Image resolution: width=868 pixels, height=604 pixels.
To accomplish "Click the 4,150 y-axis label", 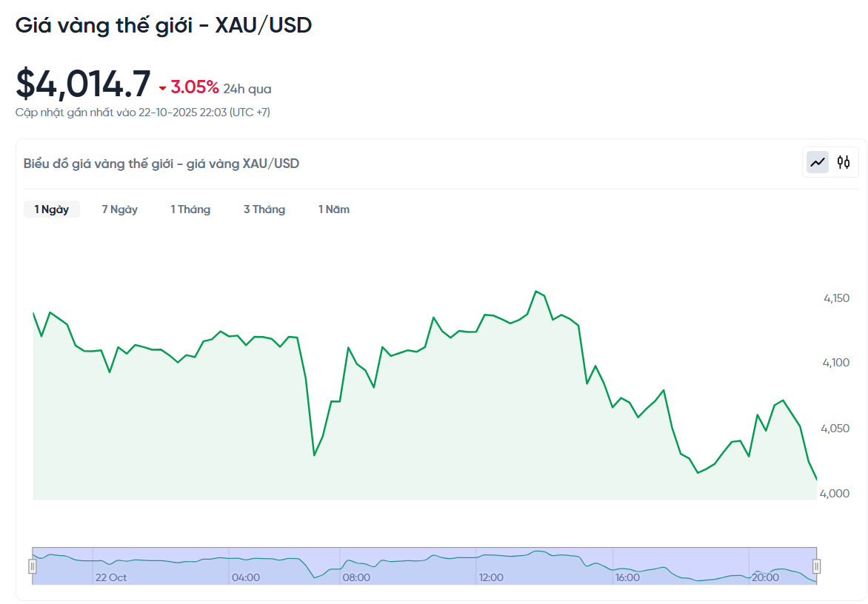I will click(836, 298).
